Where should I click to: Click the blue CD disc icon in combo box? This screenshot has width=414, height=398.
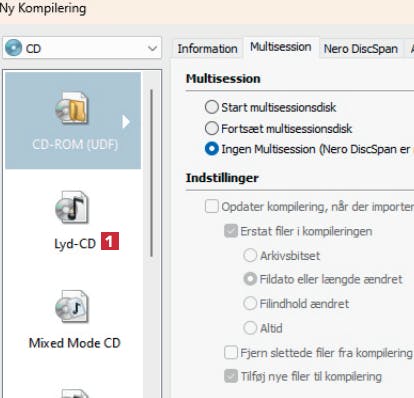(14, 48)
